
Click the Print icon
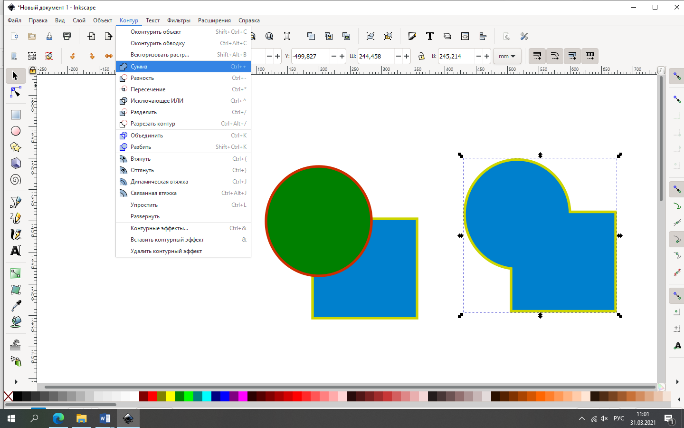pyautogui.click(x=67, y=36)
